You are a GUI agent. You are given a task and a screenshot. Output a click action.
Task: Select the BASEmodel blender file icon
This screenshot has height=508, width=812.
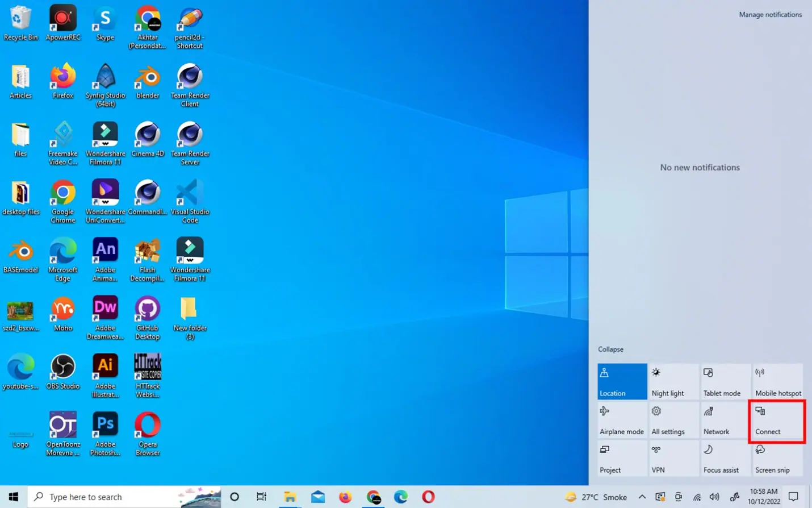[20, 256]
